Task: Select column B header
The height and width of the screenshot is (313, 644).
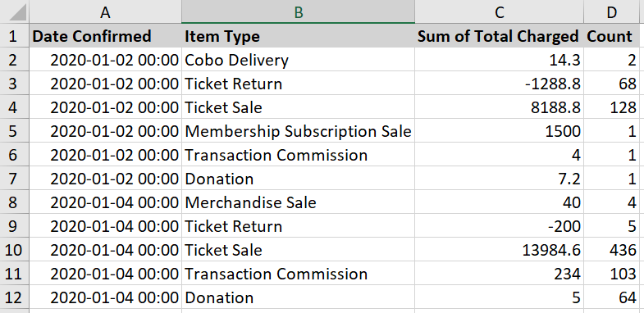Action: (298, 11)
